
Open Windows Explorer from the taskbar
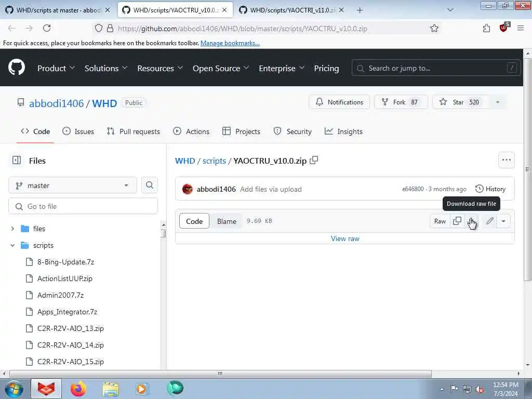point(111,389)
